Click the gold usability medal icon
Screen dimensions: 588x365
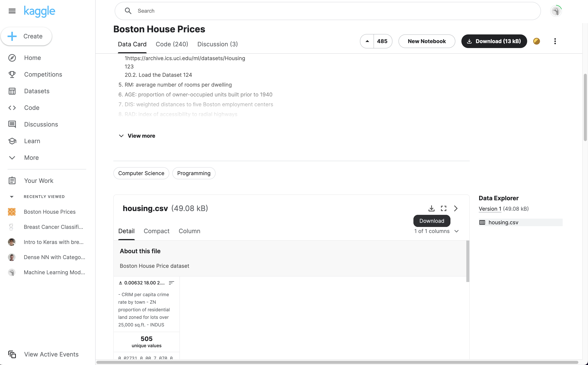click(x=536, y=41)
